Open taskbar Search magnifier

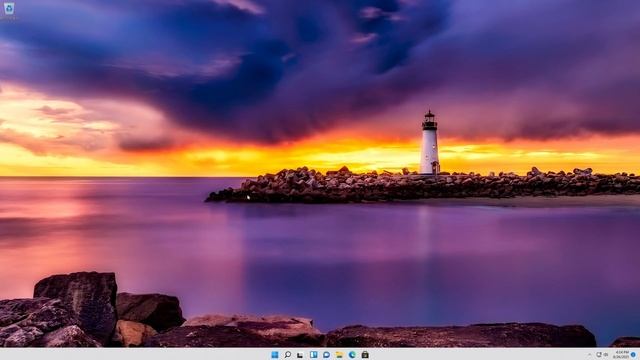288,355
